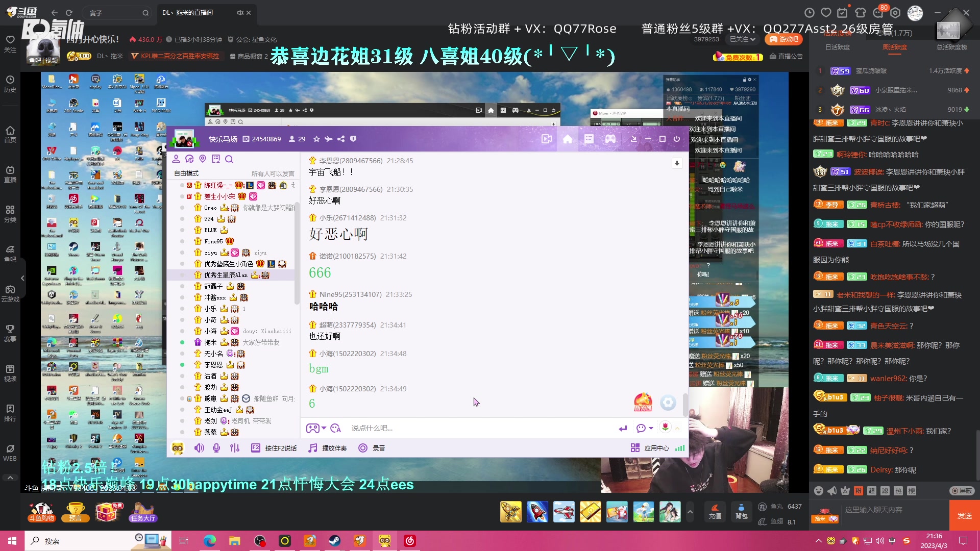Search users with the magnifier icon
980x551 pixels.
pos(229,159)
